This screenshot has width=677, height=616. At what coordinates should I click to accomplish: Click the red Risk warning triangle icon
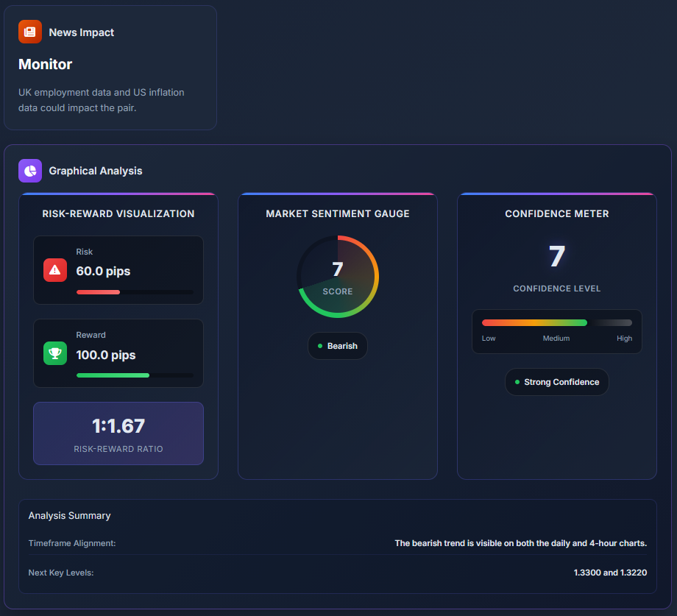tap(54, 270)
